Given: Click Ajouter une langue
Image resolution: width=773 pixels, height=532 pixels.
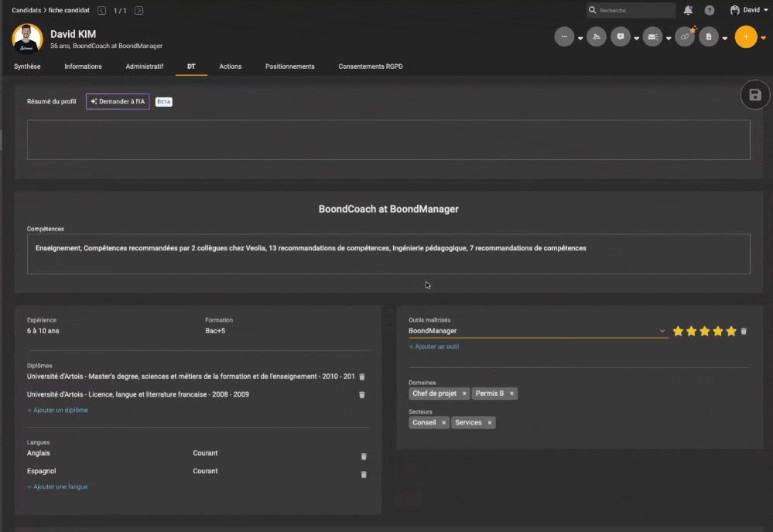Looking at the screenshot, I should [x=57, y=486].
